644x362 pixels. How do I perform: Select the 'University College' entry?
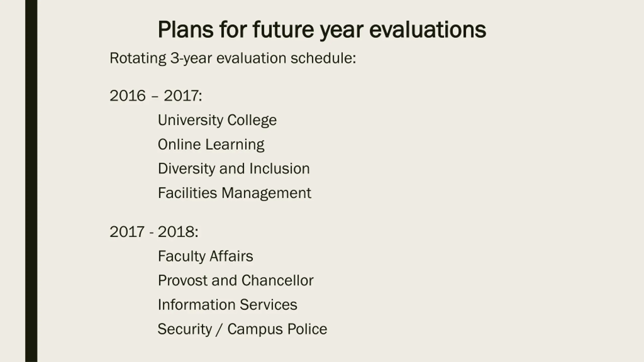point(217,120)
